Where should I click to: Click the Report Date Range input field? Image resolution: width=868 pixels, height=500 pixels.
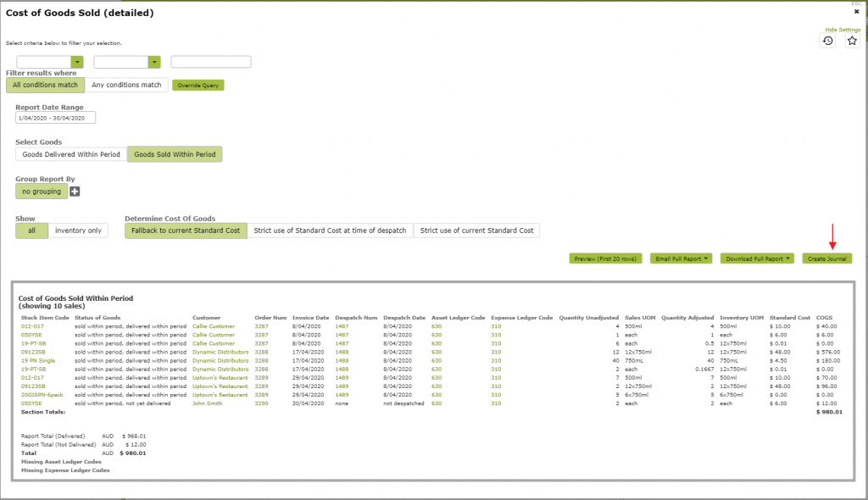[x=54, y=118]
